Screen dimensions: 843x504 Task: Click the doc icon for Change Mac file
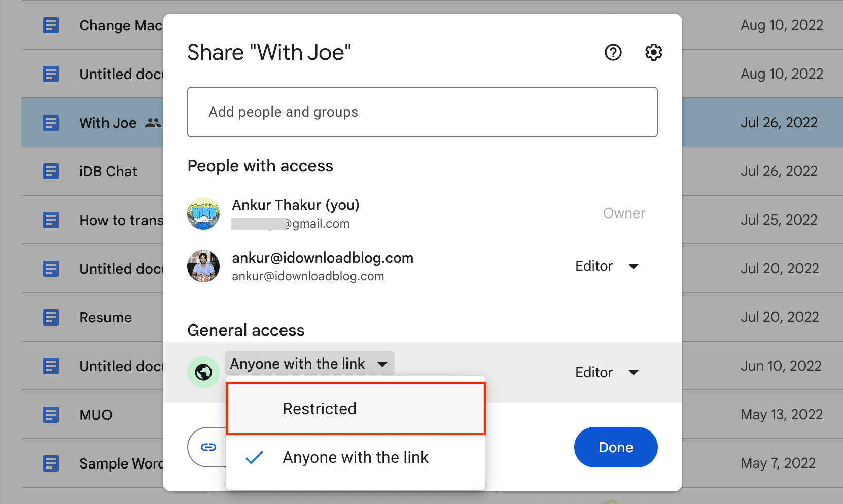[x=50, y=25]
